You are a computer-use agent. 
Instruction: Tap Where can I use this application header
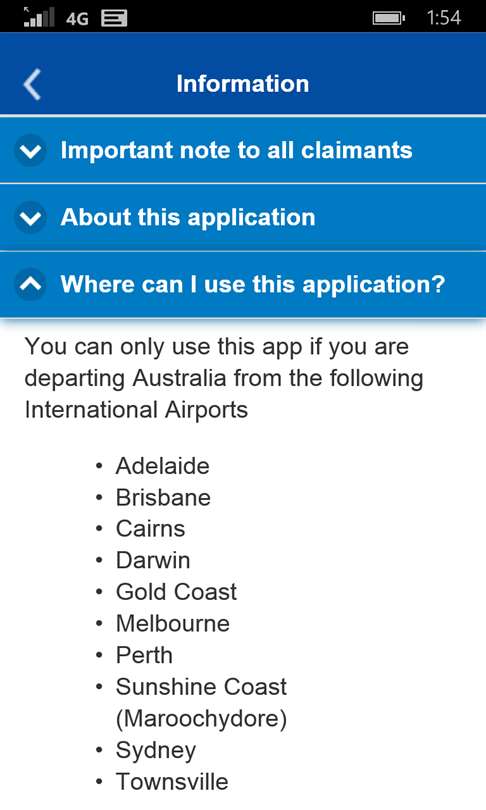(x=243, y=284)
